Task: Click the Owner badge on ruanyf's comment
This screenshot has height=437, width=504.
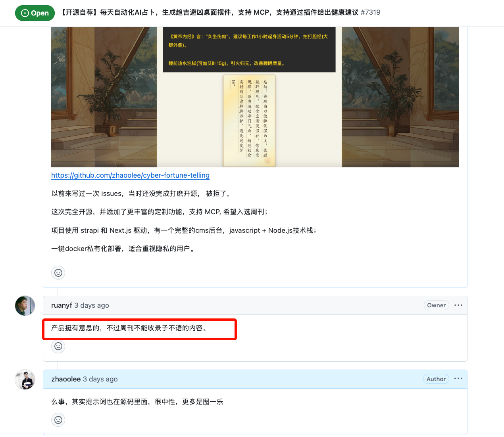Action: (436, 305)
